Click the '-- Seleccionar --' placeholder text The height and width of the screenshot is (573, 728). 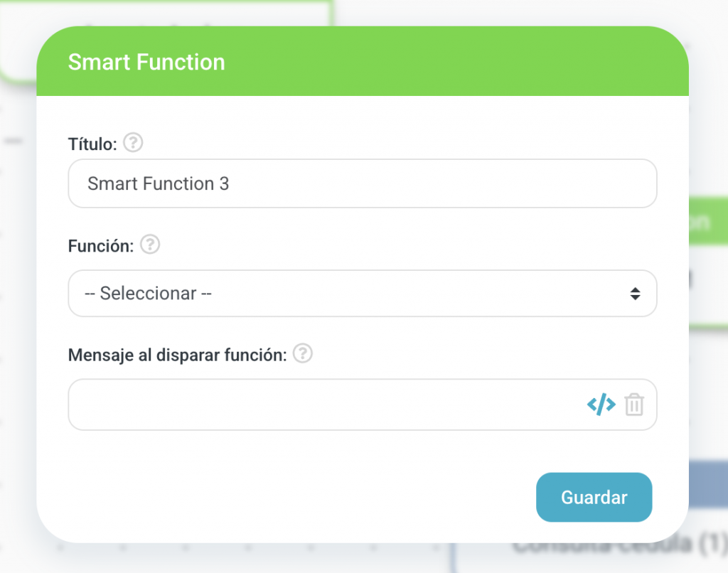click(x=149, y=293)
